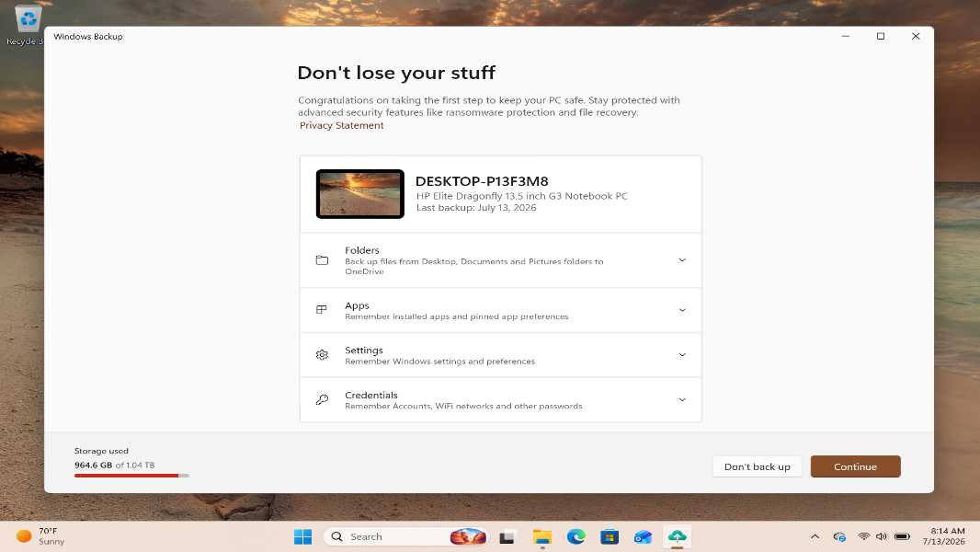Click the Wi-Fi network tray icon
Screen dimensions: 980x552
864,536
